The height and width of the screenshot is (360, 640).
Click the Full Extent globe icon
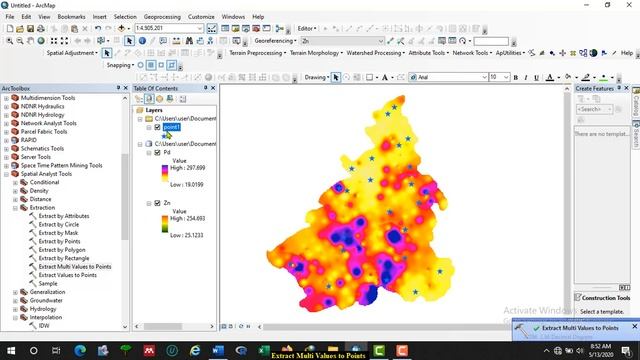(x=41, y=41)
